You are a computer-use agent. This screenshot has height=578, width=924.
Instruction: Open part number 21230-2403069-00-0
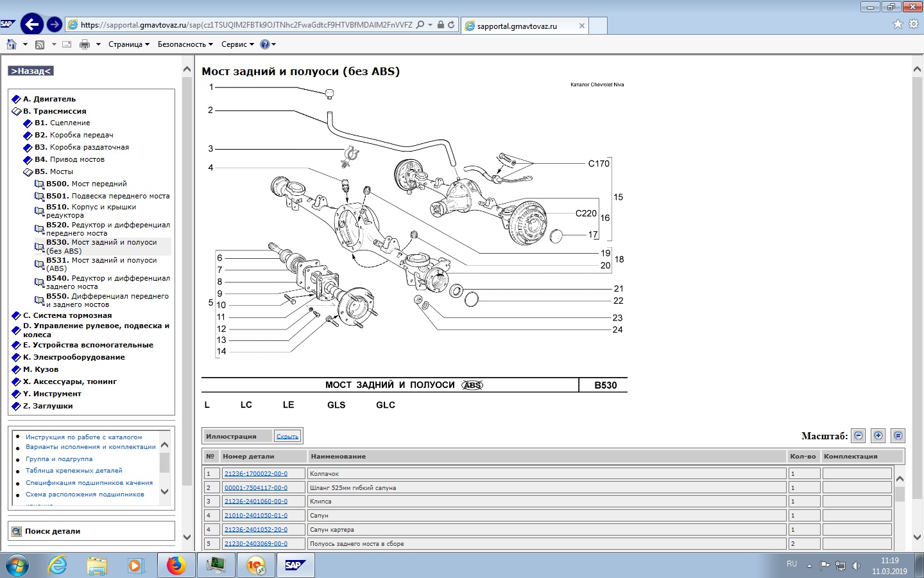256,543
